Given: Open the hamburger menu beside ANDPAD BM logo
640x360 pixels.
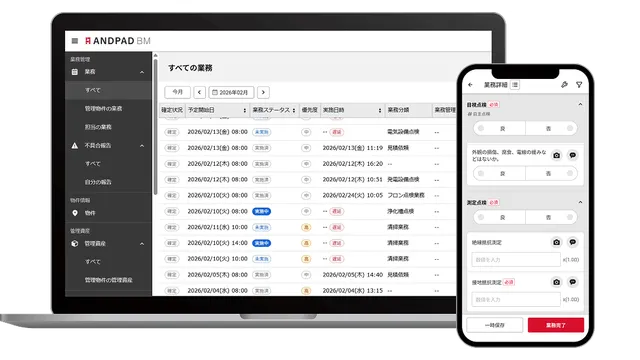Looking at the screenshot, I should [x=75, y=41].
